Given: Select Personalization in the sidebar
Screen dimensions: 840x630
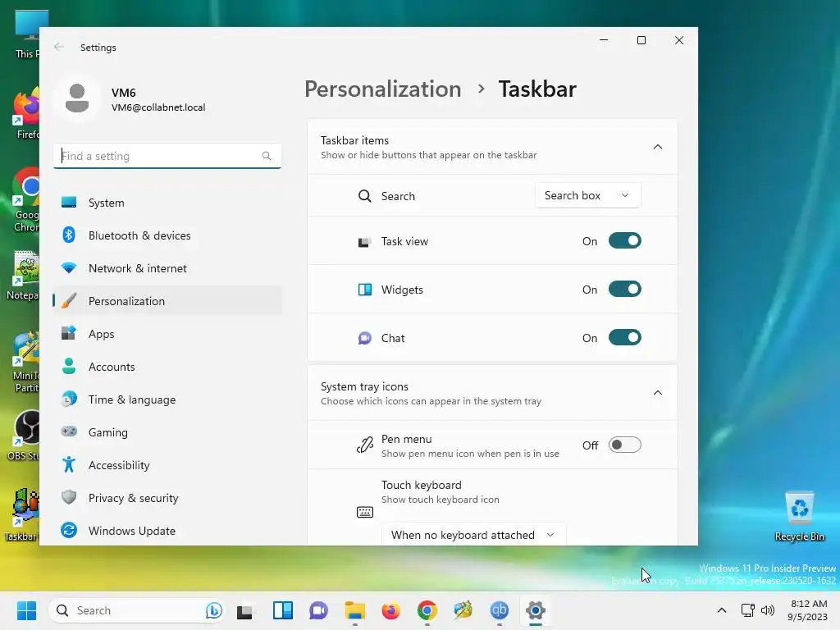Looking at the screenshot, I should click(x=167, y=301).
